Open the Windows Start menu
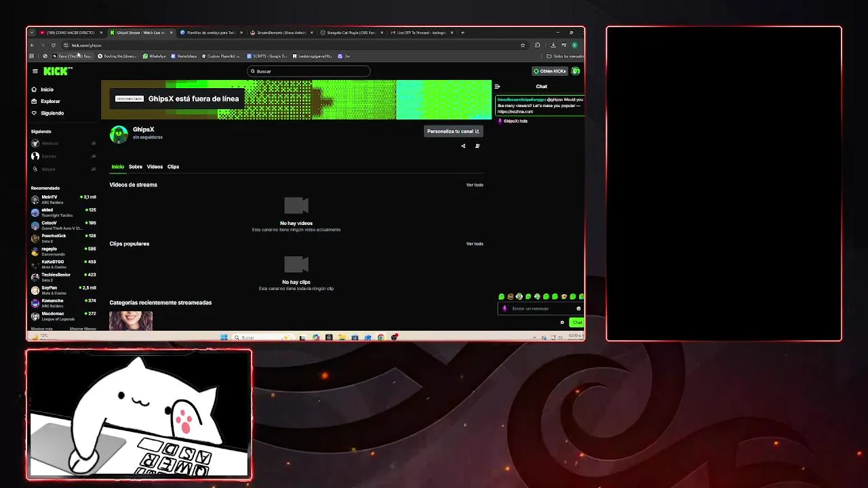 click(224, 338)
